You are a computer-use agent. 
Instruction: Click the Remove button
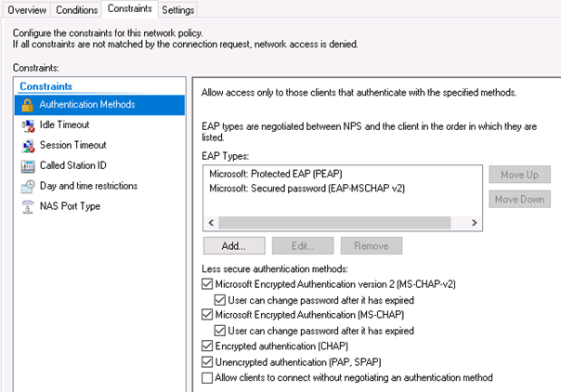[372, 246]
